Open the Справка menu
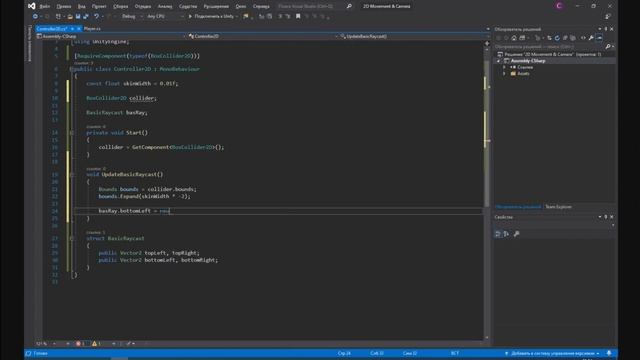Screen dimensions: 640x360 coord(261,7)
